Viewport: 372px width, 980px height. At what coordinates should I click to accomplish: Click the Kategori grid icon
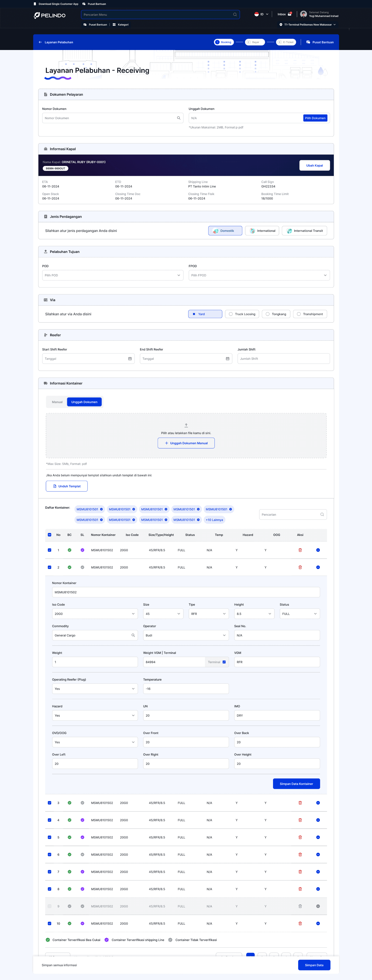(114, 25)
